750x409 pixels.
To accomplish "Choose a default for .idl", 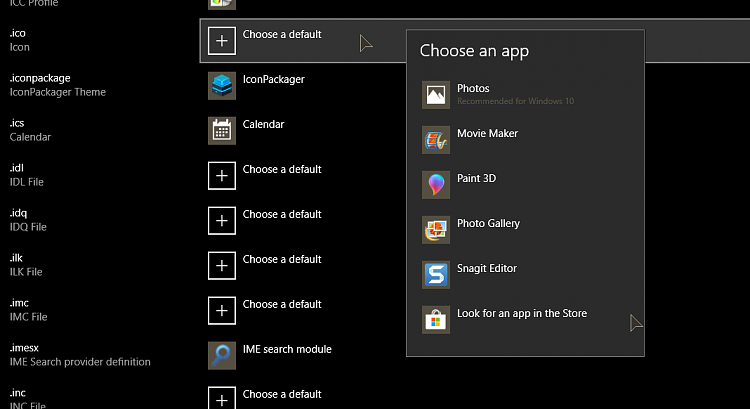I will click(x=282, y=169).
